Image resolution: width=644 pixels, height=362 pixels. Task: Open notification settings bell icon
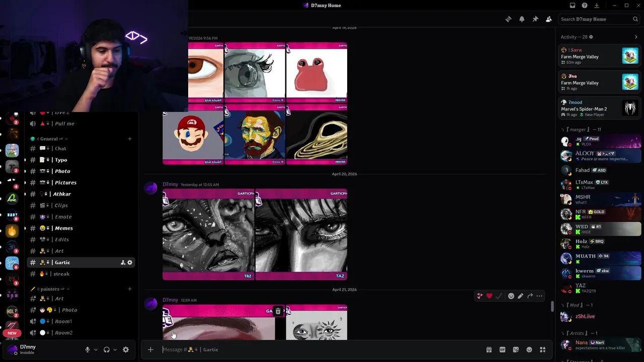tap(522, 19)
